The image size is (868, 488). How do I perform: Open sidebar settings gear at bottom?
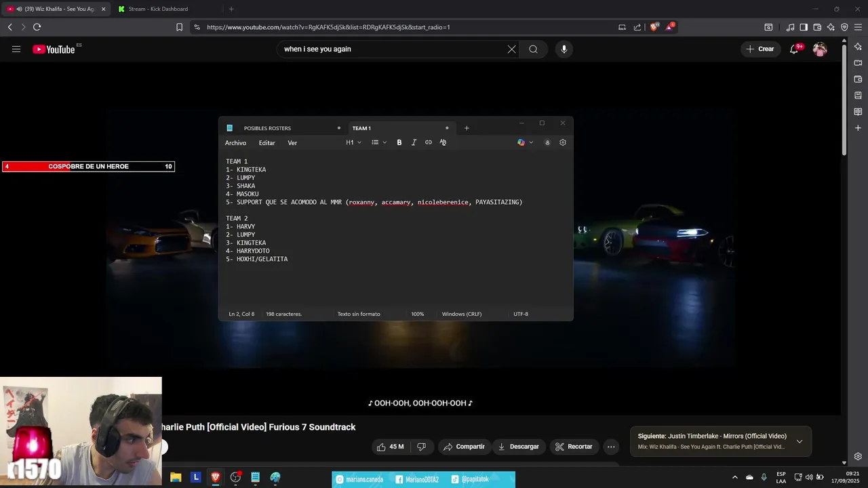[858, 456]
